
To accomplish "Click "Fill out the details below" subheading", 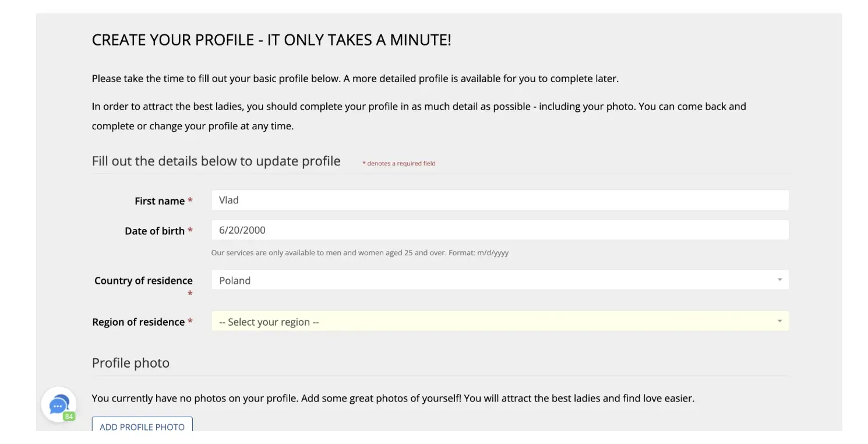I will coord(216,161).
